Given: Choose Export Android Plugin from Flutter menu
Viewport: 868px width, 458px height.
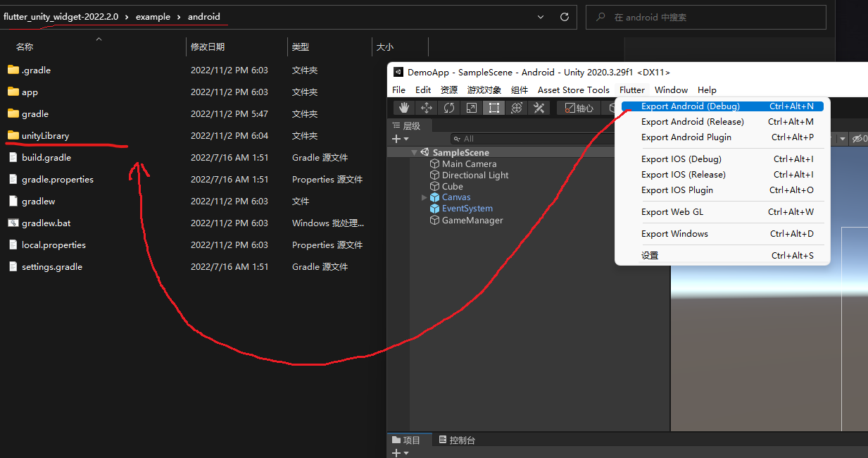Looking at the screenshot, I should pos(692,137).
